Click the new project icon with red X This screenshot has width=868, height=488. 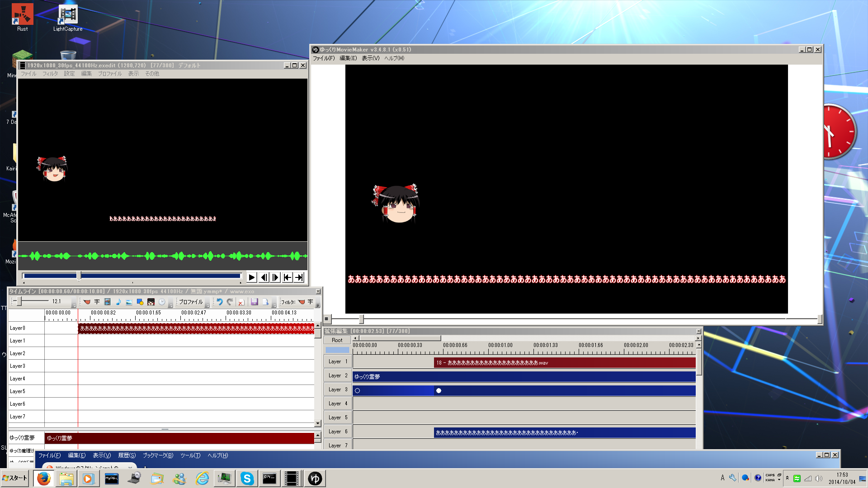coord(241,302)
